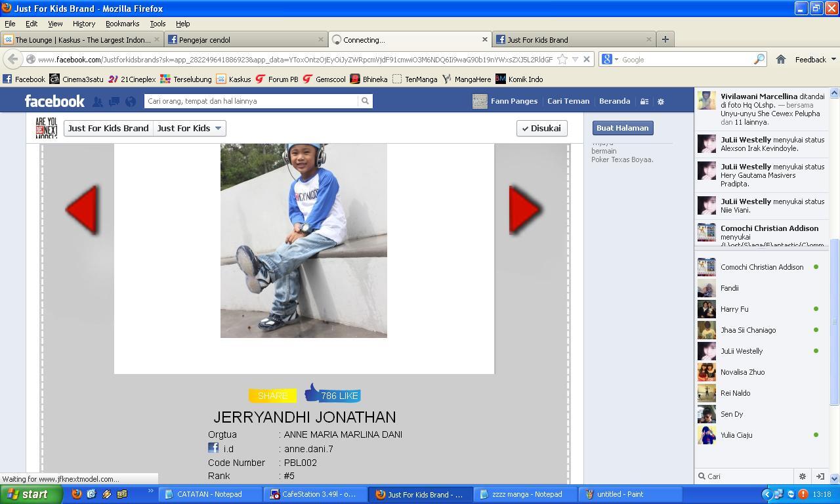Expand the Just For Kids dropdown
This screenshot has width=840, height=504.
190,128
